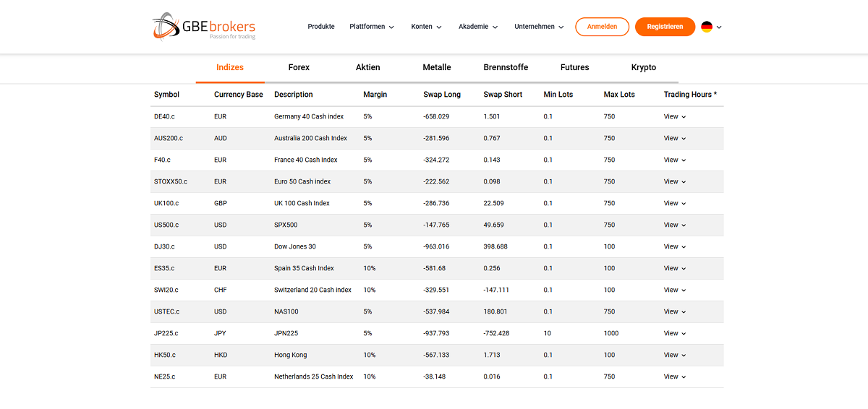Switch to the Aktien tab

pyautogui.click(x=367, y=67)
